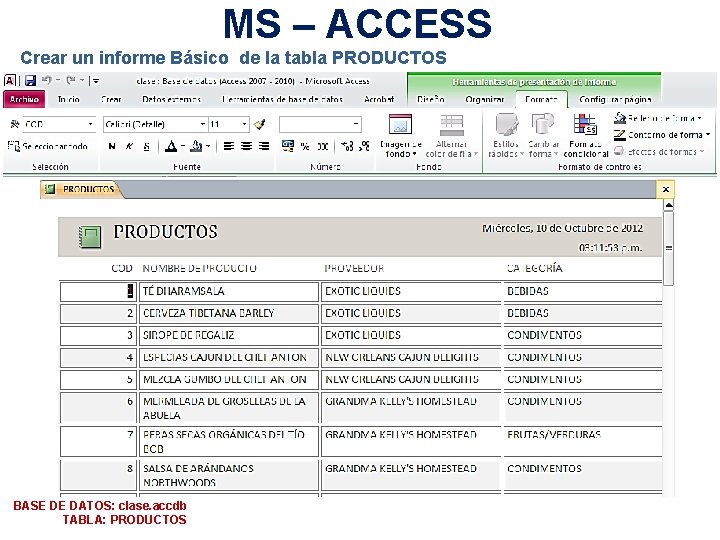Center align text

247,146
